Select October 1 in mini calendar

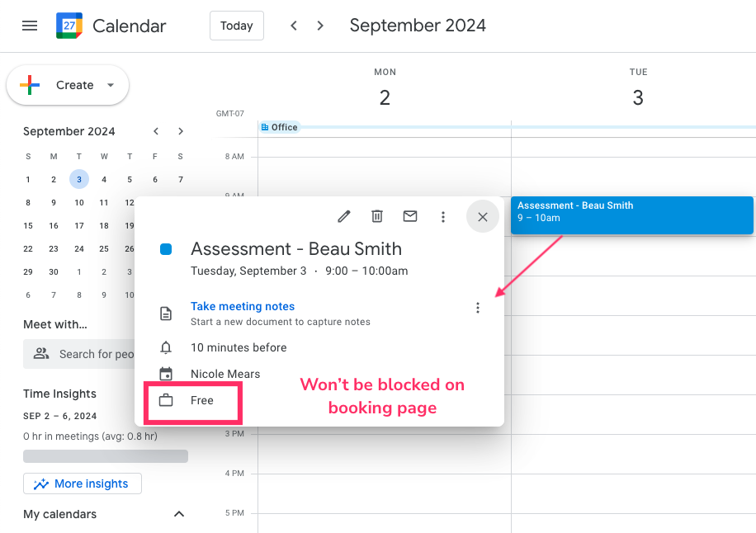tap(79, 271)
